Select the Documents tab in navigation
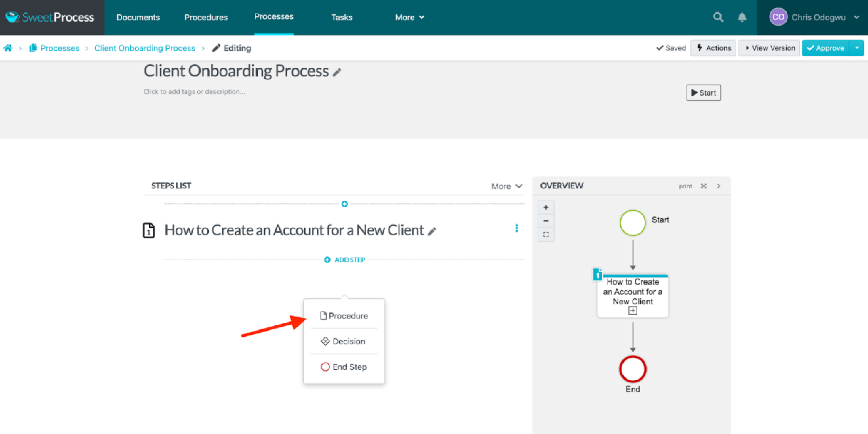The width and height of the screenshot is (868, 434). [x=138, y=17]
